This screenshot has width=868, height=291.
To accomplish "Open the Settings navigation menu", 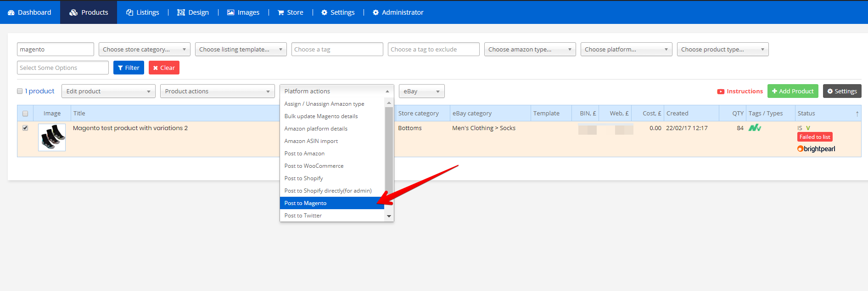I will 338,12.
